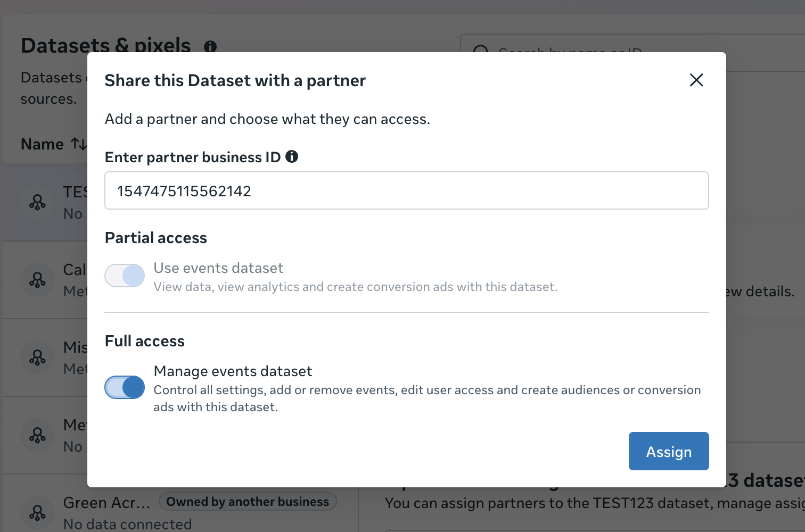The height and width of the screenshot is (532, 805).
Task: Click the Green Acr dataset icon
Action: pos(37,513)
